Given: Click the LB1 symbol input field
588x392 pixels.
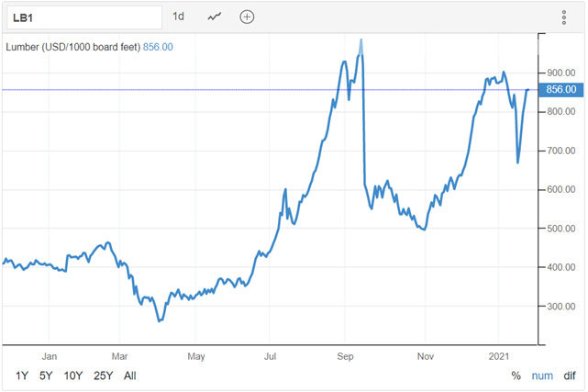Looking at the screenshot, I should (x=84, y=17).
